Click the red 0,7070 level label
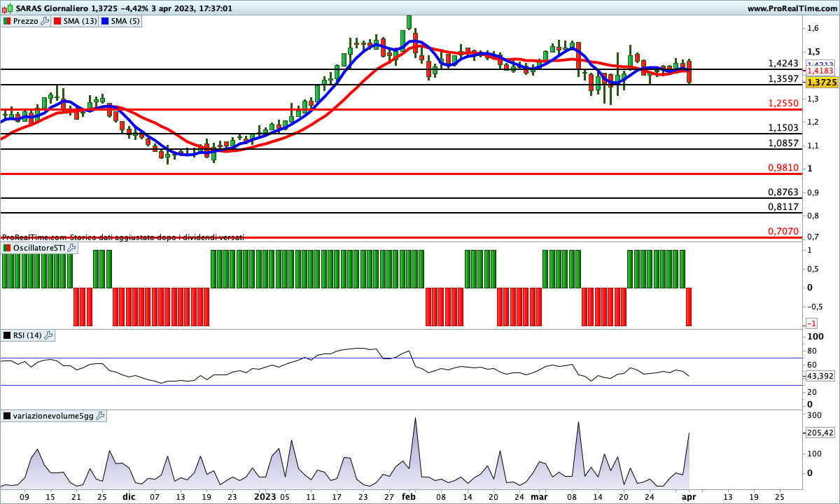Viewport: 840px width, 504px height. point(783,231)
